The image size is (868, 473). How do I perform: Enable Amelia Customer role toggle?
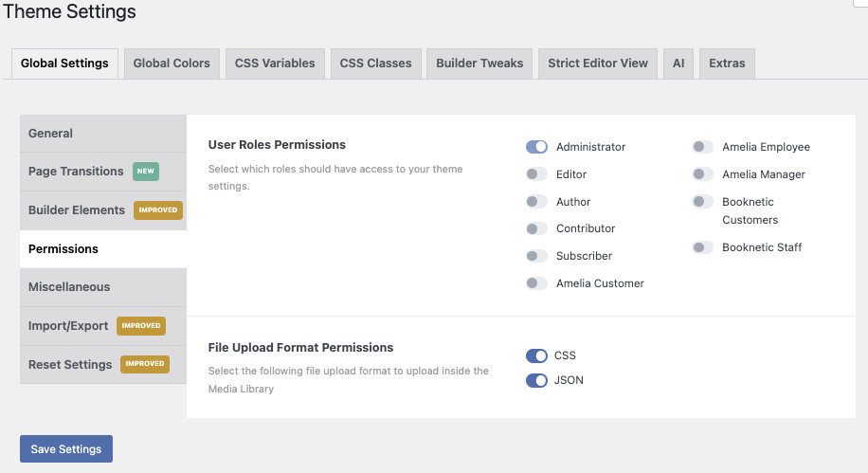536,283
